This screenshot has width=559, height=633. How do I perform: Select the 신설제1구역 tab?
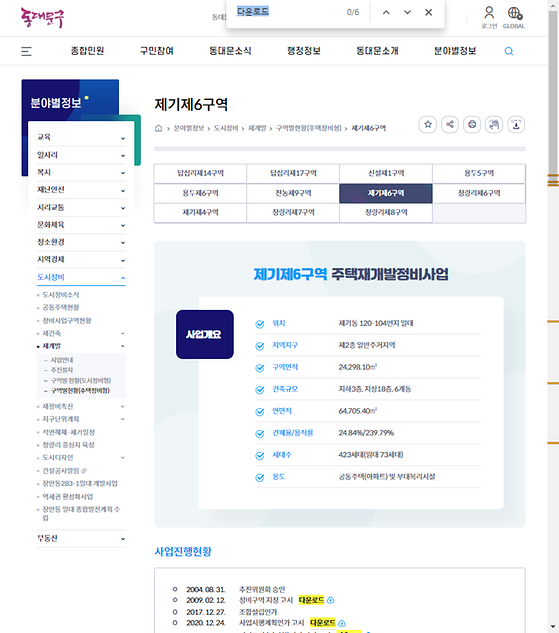(x=386, y=173)
